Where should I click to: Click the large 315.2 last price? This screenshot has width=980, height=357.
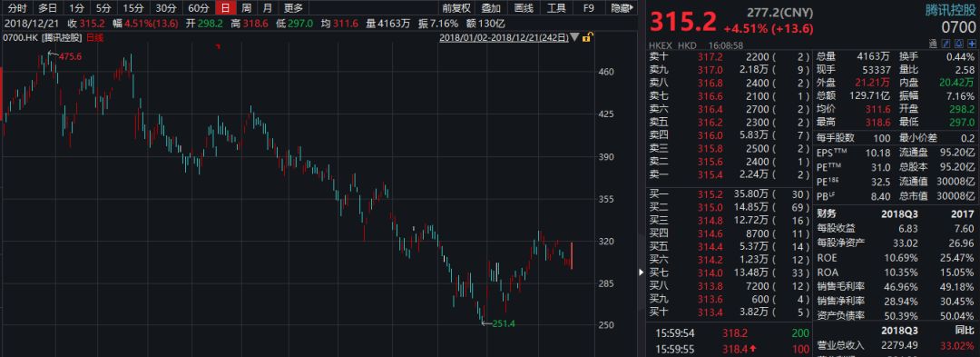coord(683,23)
